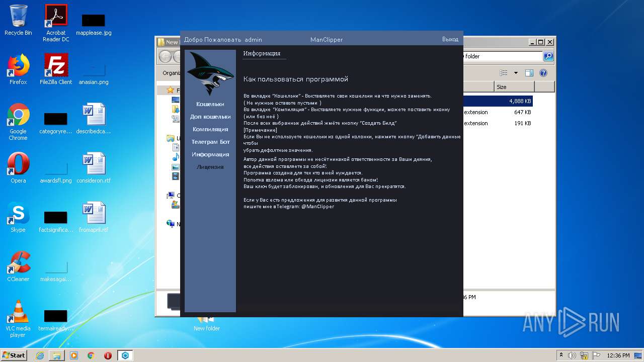
Task: Open the factsignifica... desktop file
Action: [x=56, y=222]
